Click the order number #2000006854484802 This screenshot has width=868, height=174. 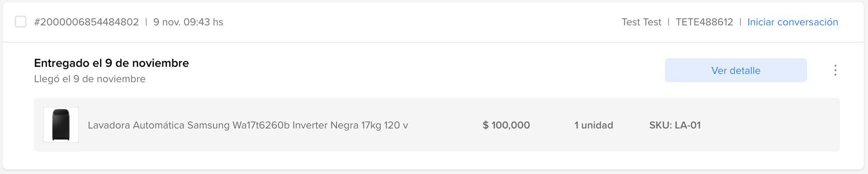[86, 22]
